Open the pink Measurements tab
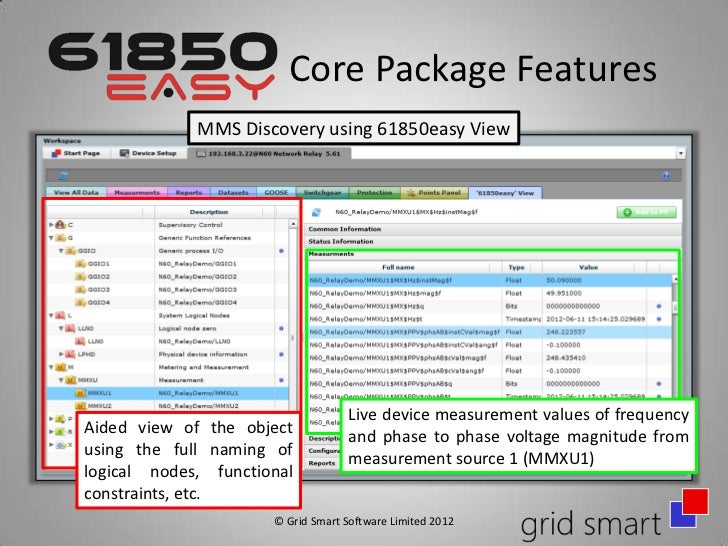Viewport: 728px width, 546px height. 137,192
